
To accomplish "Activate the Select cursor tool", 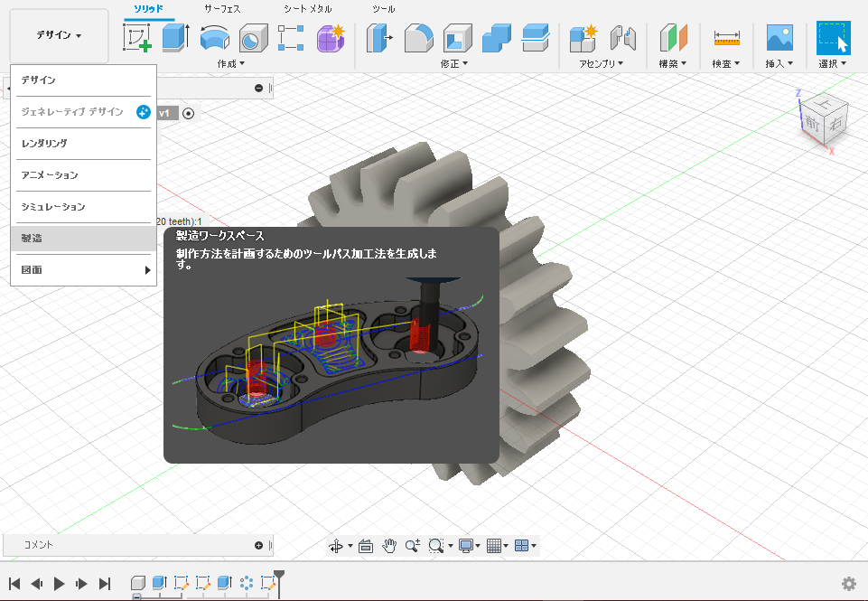I will [x=833, y=38].
